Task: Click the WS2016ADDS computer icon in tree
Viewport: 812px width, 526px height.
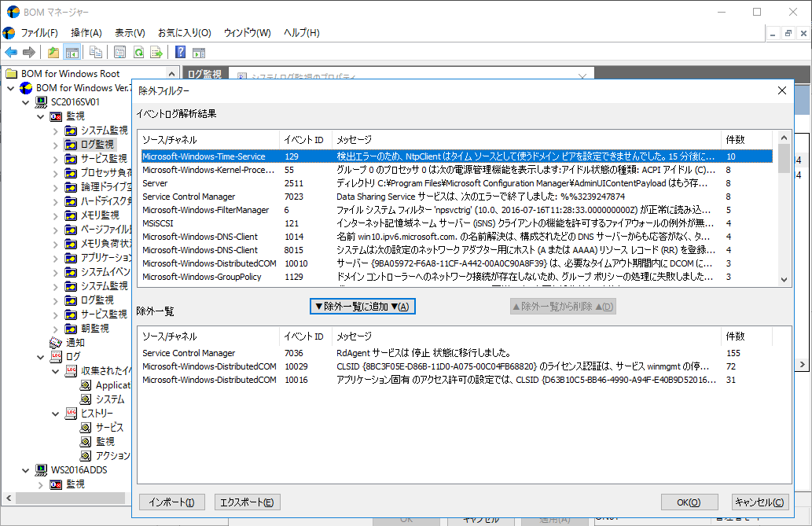Action: pyautogui.click(x=41, y=470)
